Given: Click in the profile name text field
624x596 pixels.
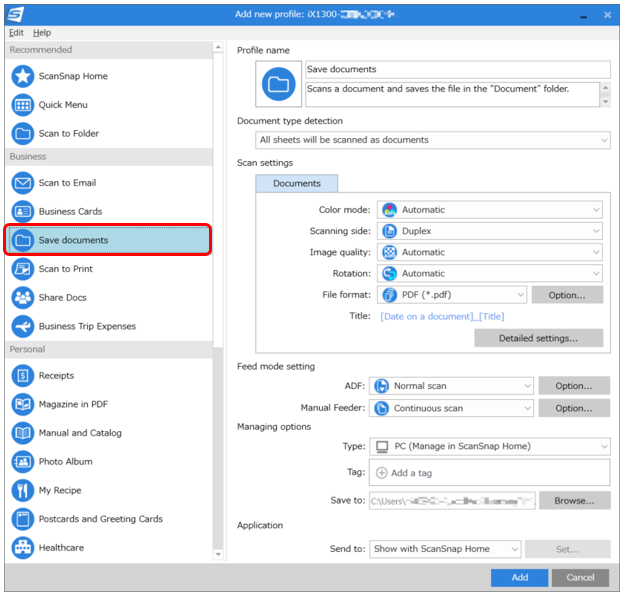Looking at the screenshot, I should tap(458, 69).
